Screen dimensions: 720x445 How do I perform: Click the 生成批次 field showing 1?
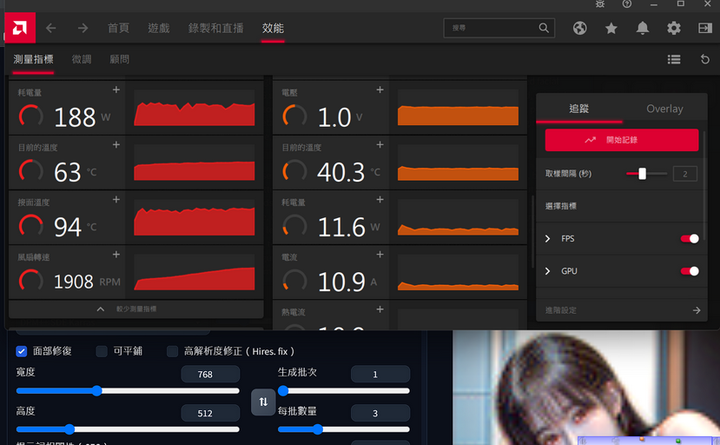(380, 374)
